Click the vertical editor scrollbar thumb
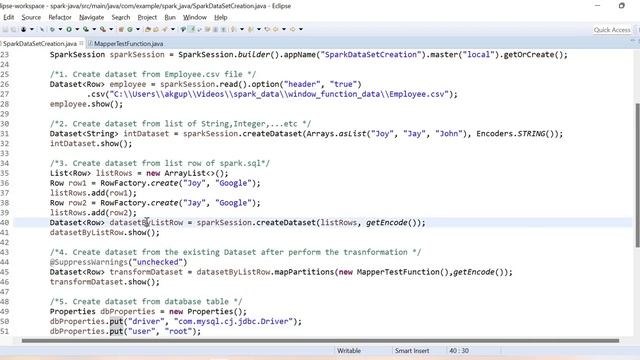The height and width of the screenshot is (360, 640). tap(637, 175)
